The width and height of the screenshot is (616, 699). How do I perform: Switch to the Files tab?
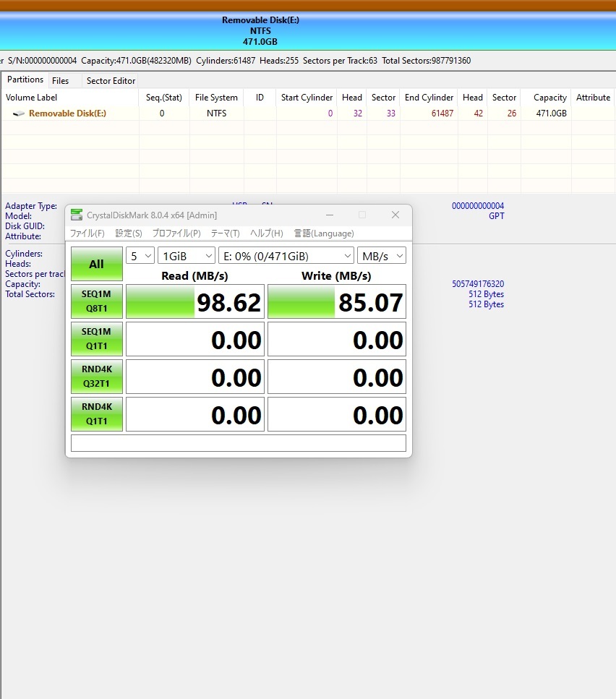(61, 81)
